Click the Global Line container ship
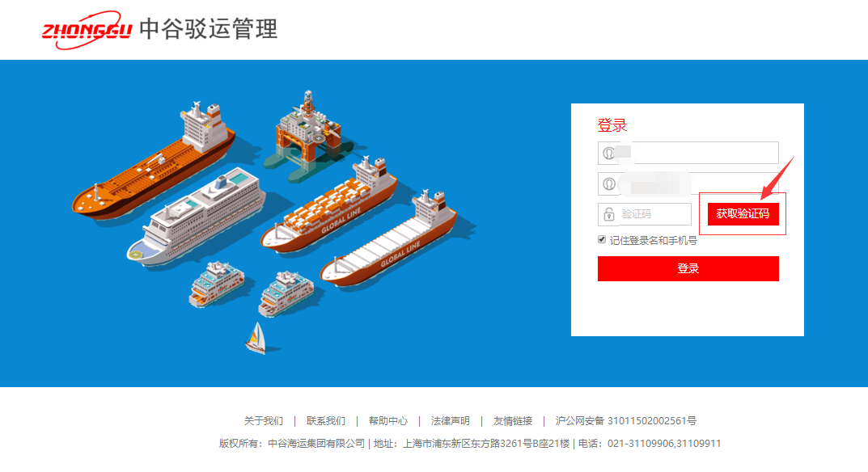This screenshot has height=472, width=868. pyautogui.click(x=328, y=206)
